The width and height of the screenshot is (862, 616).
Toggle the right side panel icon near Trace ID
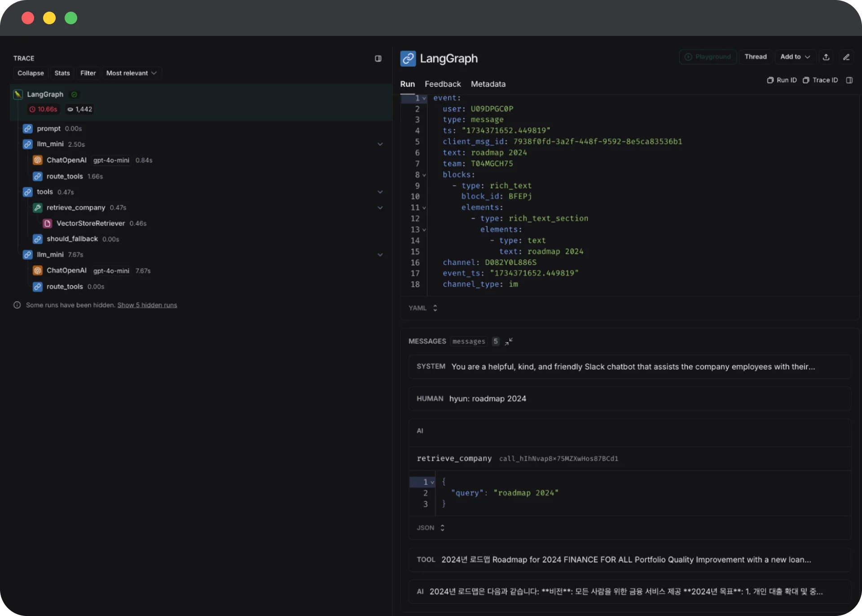pyautogui.click(x=849, y=80)
